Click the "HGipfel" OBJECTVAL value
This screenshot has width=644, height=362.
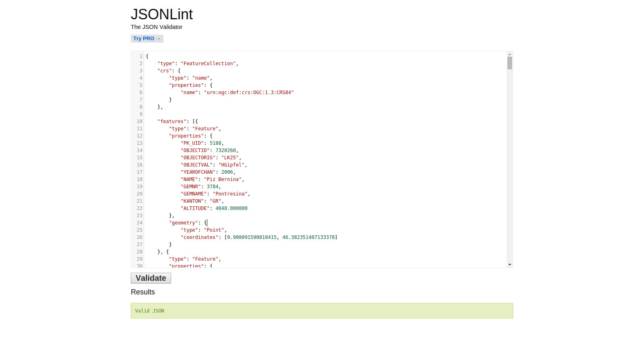coord(231,165)
